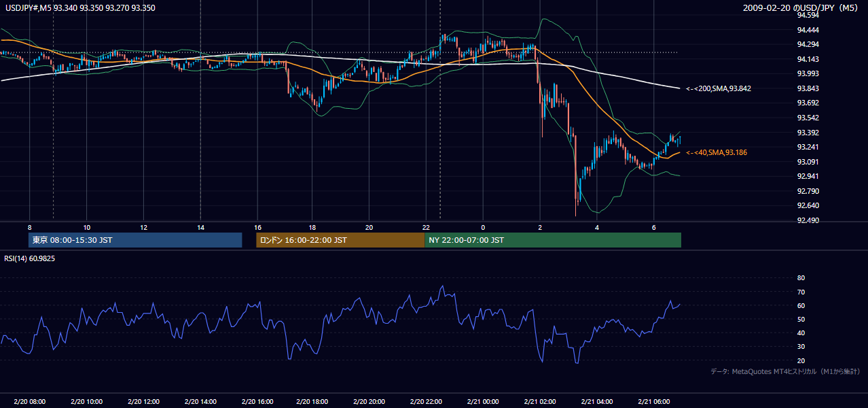Click the 2/20 18:00 time label
This screenshot has width=868, height=408.
[313, 402]
